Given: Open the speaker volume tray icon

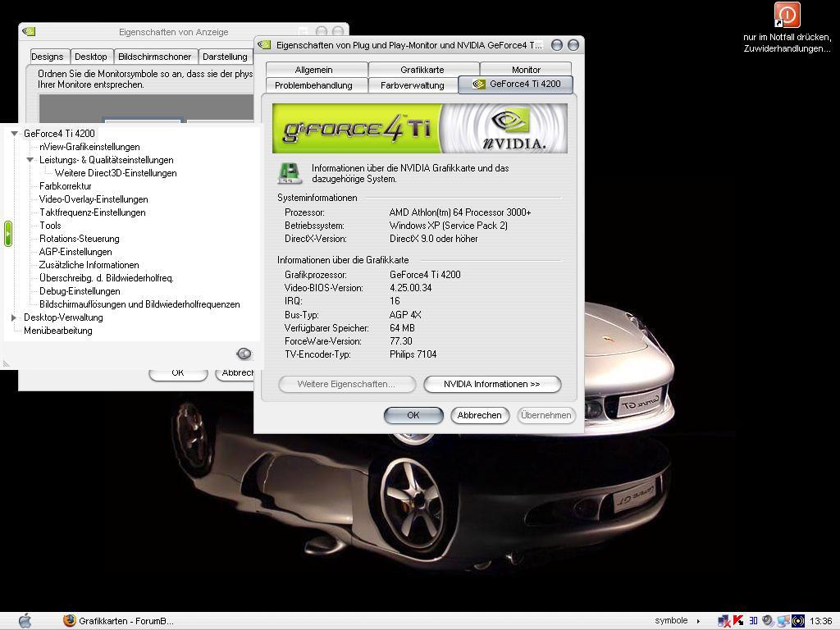Looking at the screenshot, I should coord(768,621).
